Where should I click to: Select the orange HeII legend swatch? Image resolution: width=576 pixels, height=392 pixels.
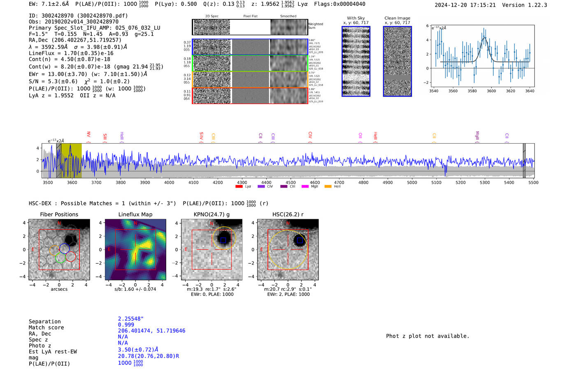pos(328,186)
